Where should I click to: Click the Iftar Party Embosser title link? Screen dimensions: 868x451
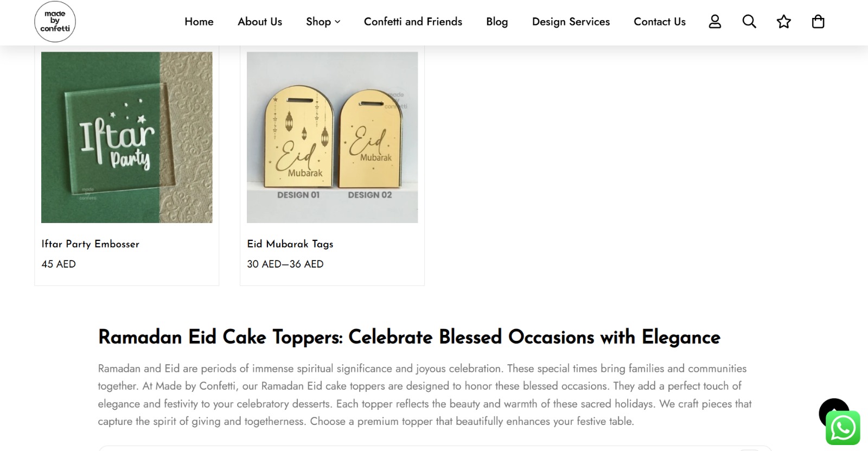(91, 244)
